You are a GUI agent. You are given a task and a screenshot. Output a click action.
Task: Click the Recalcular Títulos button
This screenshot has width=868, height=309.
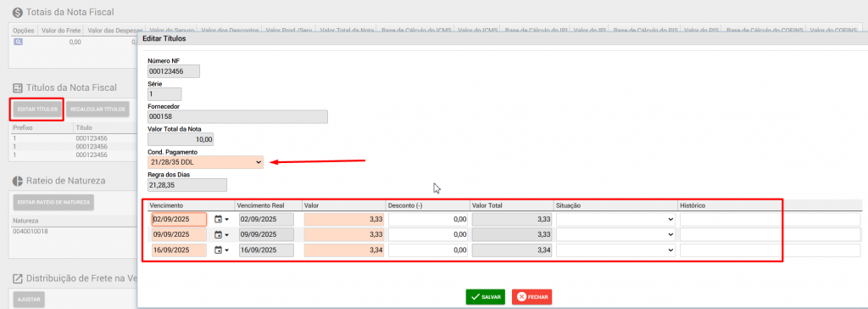pos(97,110)
